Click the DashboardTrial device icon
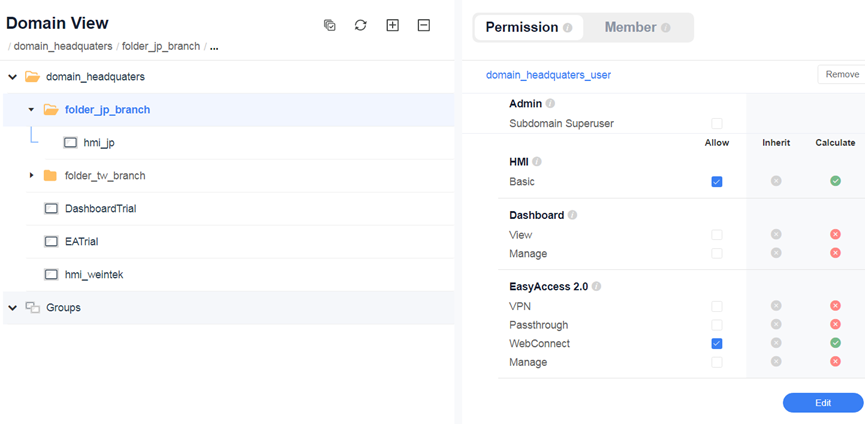This screenshot has width=865, height=424. (51, 209)
